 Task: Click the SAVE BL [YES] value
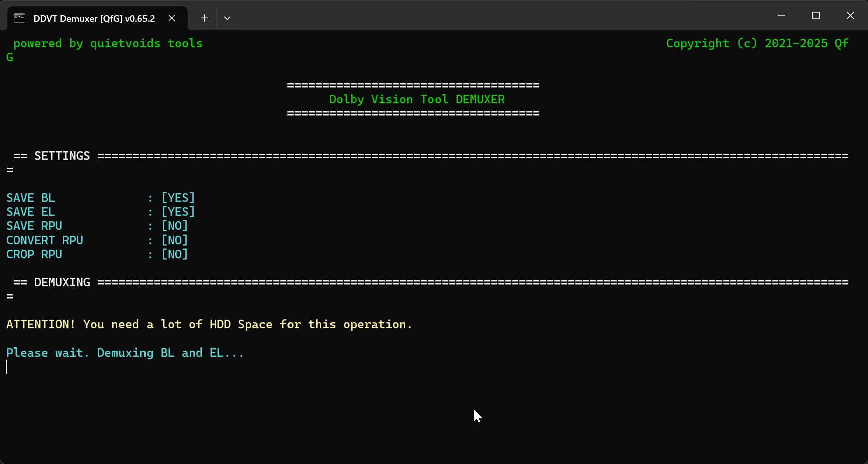(178, 198)
